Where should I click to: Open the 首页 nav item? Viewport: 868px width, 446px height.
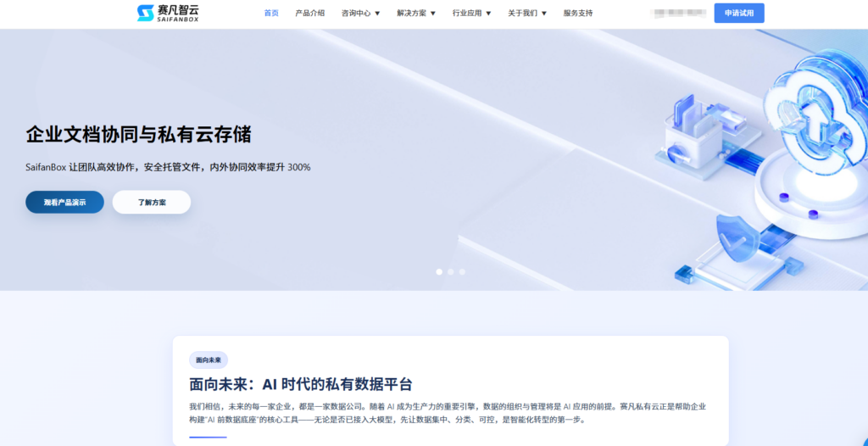271,14
